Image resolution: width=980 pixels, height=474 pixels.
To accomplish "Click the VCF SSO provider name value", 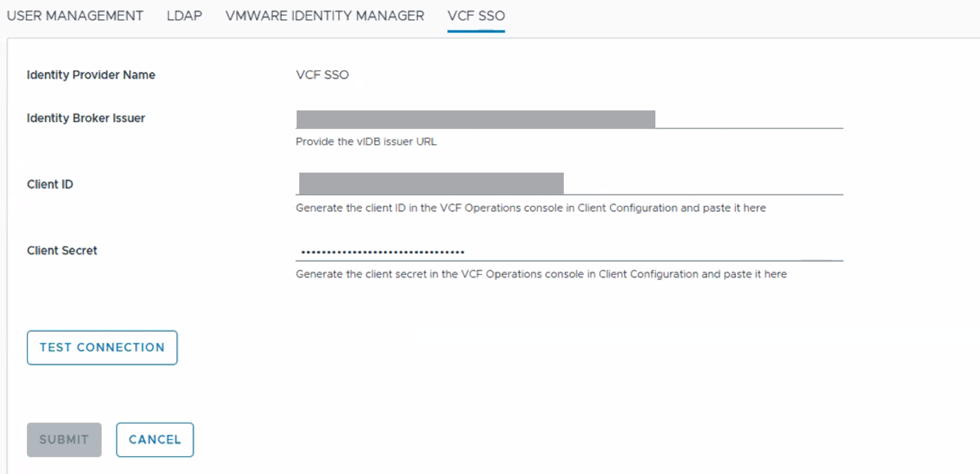I will pos(322,75).
